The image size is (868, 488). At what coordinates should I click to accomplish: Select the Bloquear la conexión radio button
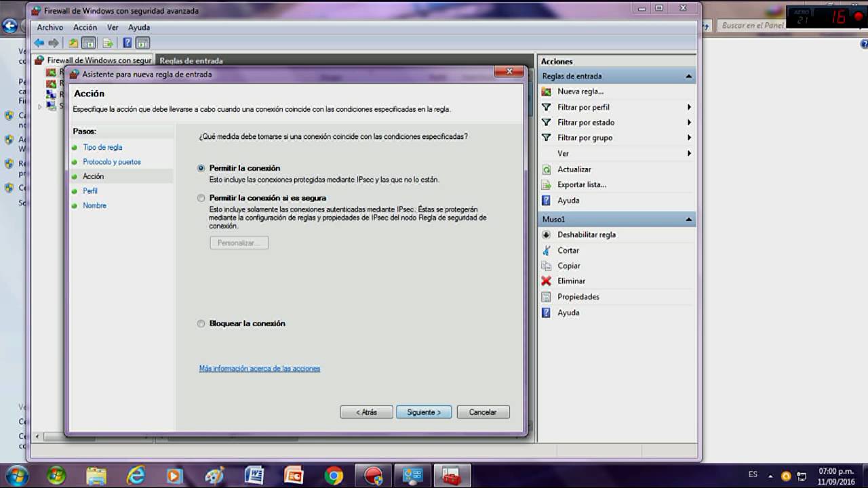(x=201, y=324)
